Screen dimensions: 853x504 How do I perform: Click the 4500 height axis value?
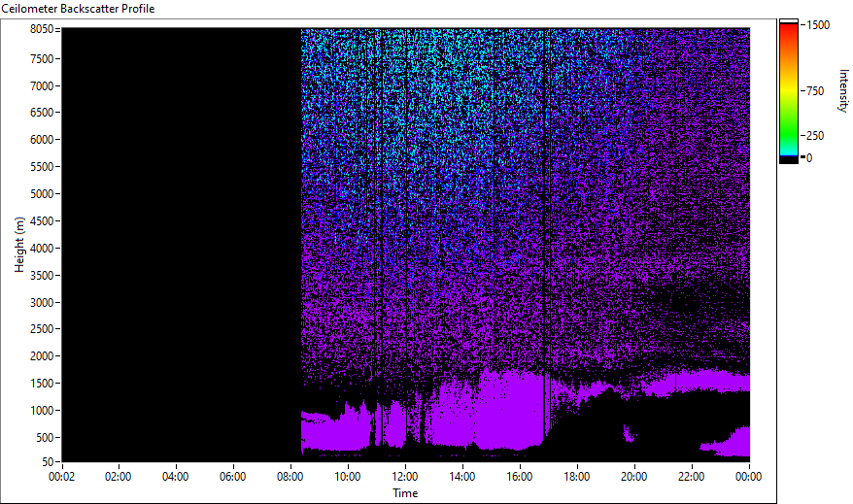pos(42,221)
